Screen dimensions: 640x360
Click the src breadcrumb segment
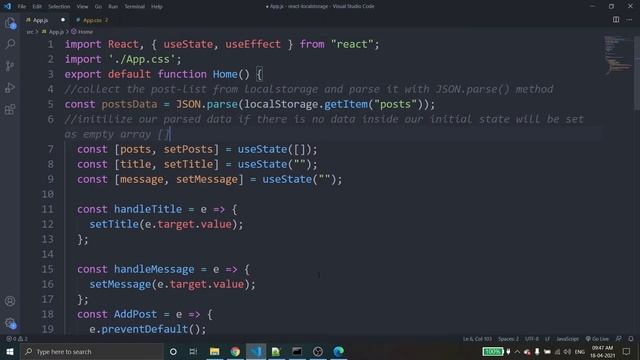point(30,32)
